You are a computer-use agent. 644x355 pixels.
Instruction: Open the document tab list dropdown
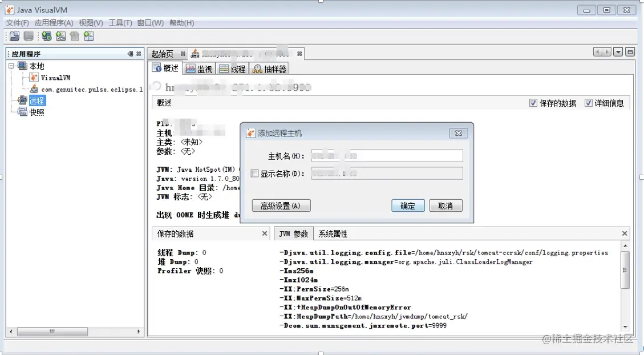618,52
